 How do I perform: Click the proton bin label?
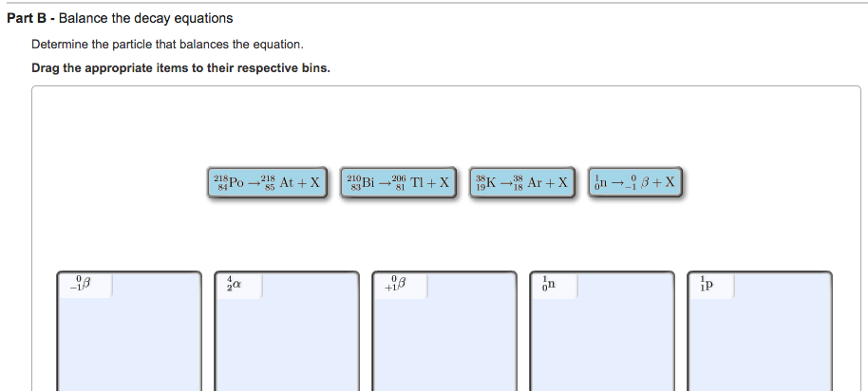(711, 285)
